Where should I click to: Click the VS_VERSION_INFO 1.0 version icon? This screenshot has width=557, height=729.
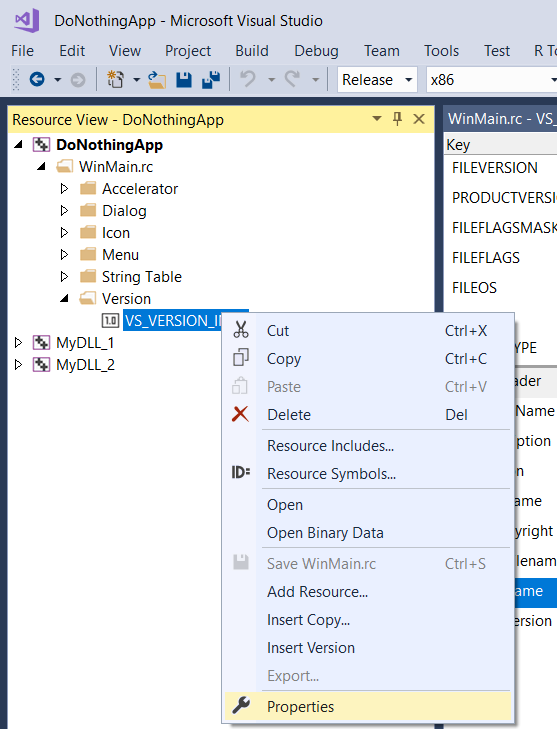(110, 320)
